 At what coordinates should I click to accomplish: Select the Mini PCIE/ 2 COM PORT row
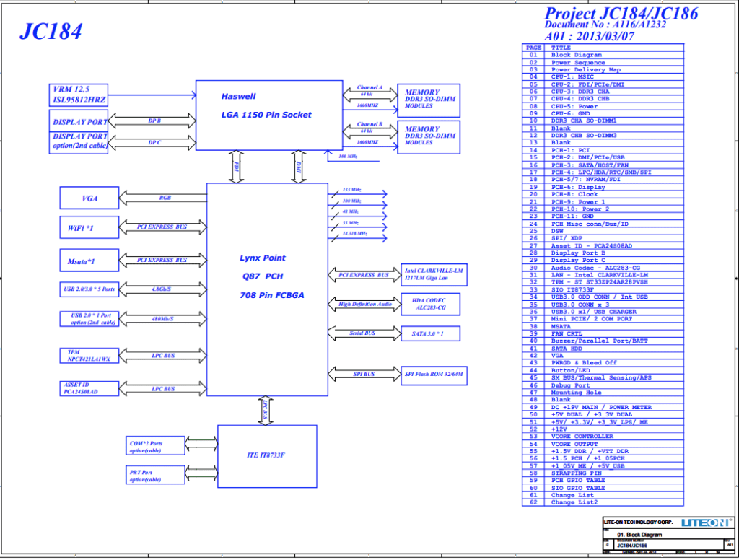point(603,319)
